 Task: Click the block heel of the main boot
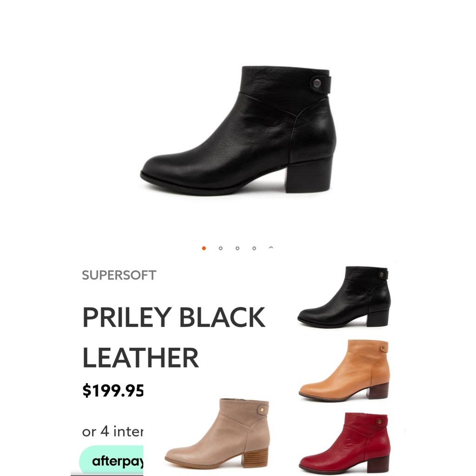pyautogui.click(x=309, y=175)
